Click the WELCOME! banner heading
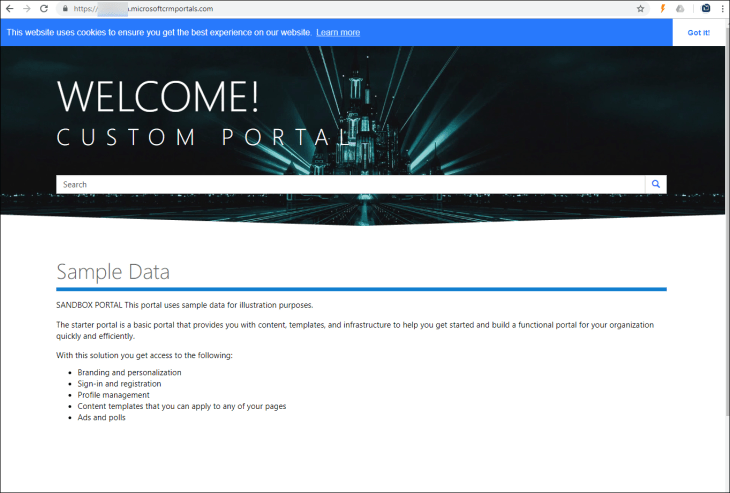730x493 pixels. tap(158, 96)
